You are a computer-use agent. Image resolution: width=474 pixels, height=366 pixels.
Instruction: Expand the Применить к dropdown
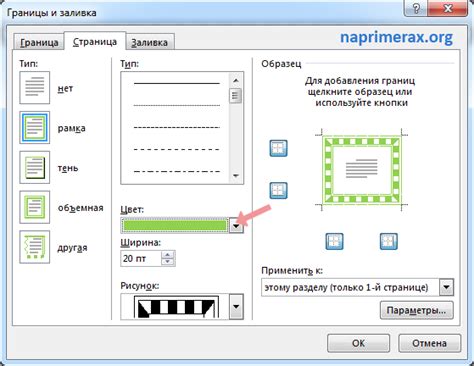(446, 287)
